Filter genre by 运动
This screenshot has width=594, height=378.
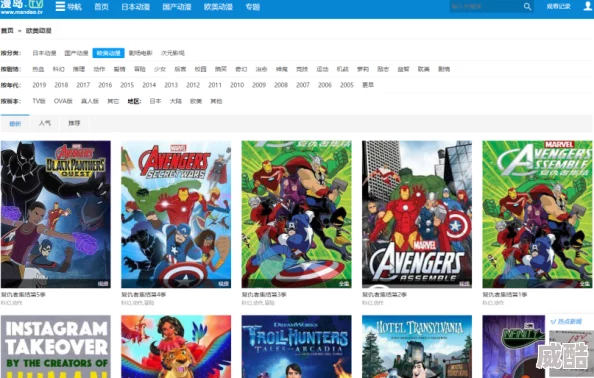point(322,69)
